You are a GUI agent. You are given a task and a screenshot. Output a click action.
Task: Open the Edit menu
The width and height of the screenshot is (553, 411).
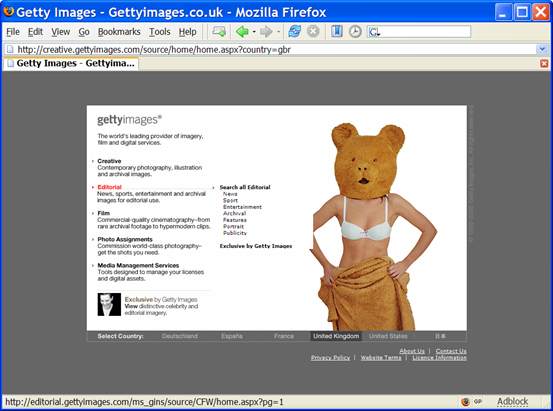[35, 32]
